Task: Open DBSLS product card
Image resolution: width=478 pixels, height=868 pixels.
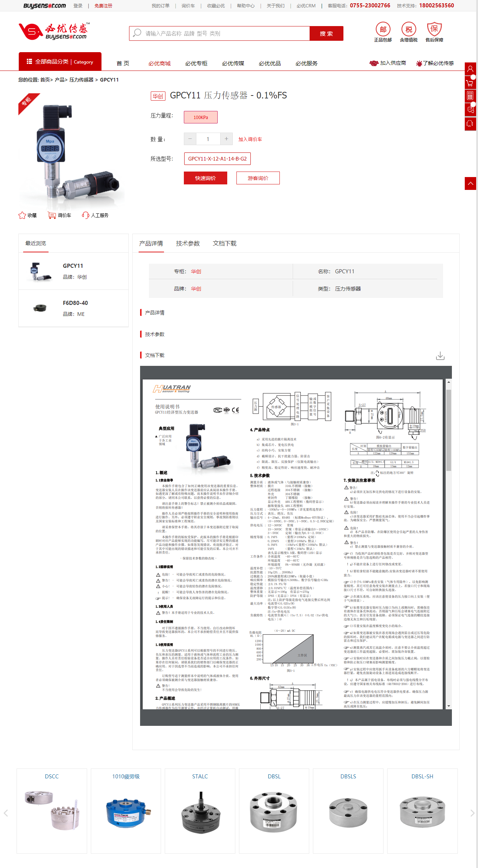Action: (348, 811)
